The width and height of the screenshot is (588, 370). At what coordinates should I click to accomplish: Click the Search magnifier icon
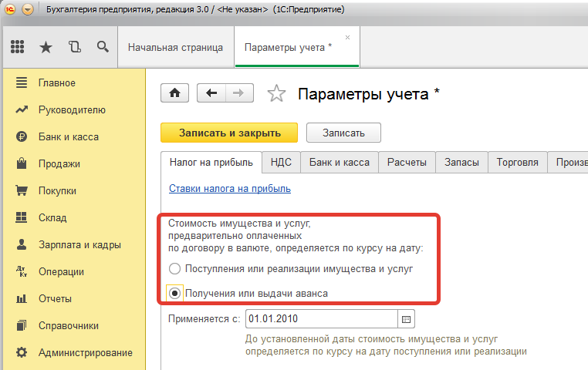point(103,47)
